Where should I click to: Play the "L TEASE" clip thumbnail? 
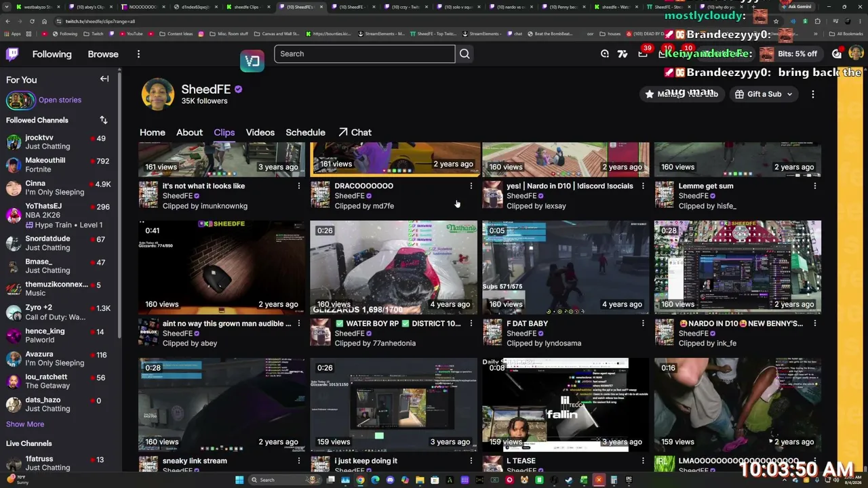coord(566,405)
